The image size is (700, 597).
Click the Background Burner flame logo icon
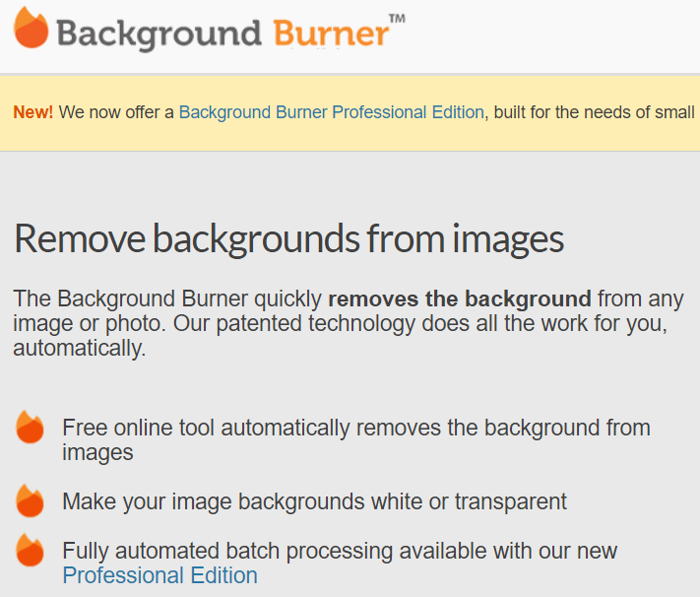pos(31,28)
